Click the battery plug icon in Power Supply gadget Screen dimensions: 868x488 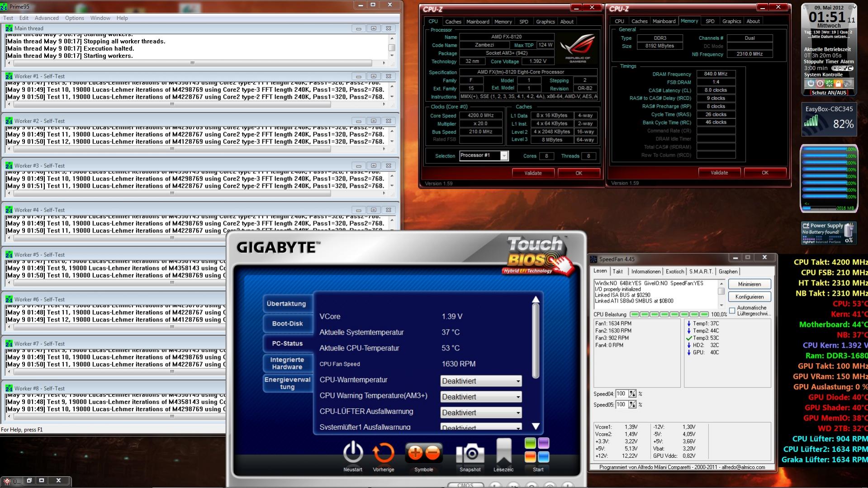coord(849,229)
